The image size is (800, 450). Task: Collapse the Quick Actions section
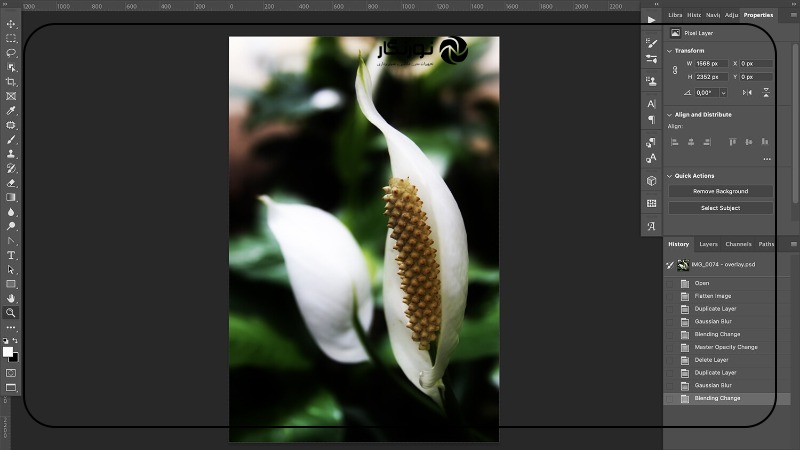tap(669, 176)
